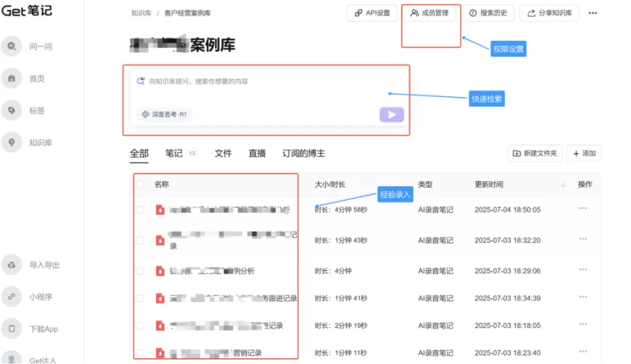Click the 客户经营案例库 breadcrumb
The image size is (631, 364).
(188, 13)
